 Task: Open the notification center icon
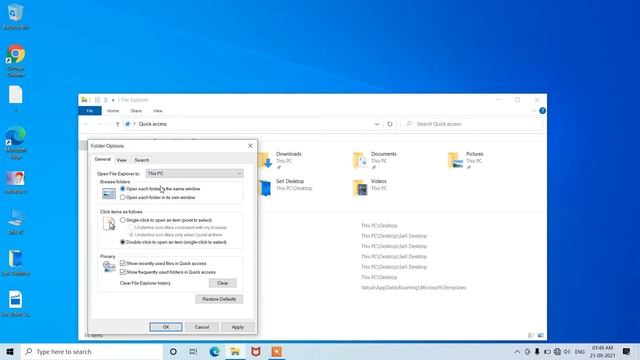click(x=627, y=351)
